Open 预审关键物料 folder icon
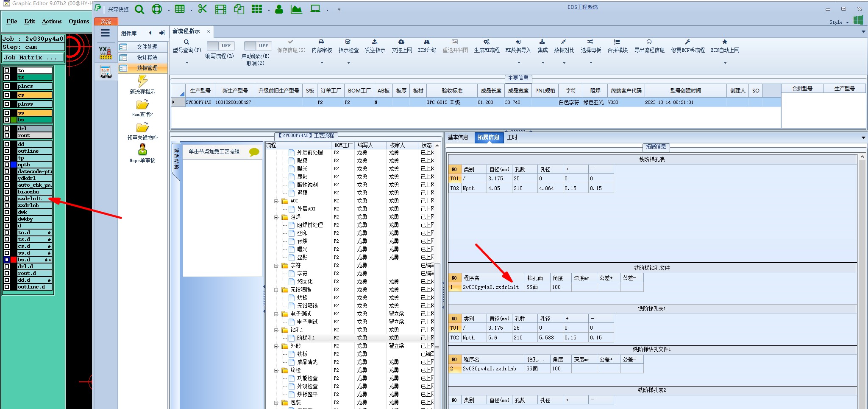This screenshot has width=868, height=409. [x=142, y=127]
